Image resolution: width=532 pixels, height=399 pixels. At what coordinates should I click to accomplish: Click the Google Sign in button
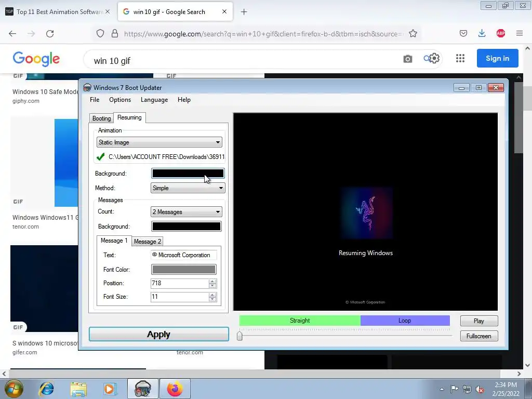pyautogui.click(x=497, y=58)
